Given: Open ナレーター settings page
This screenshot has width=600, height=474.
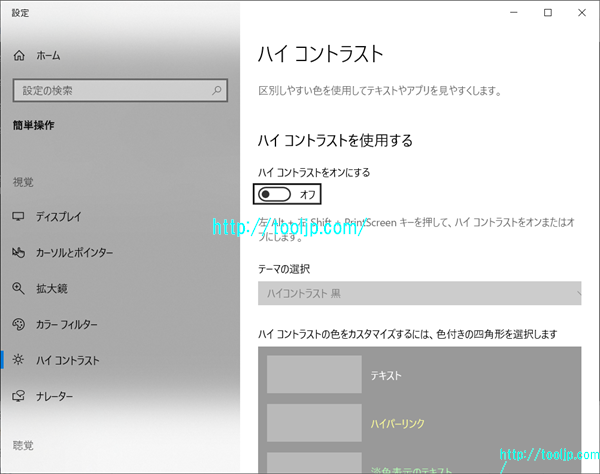Looking at the screenshot, I should point(54,396).
